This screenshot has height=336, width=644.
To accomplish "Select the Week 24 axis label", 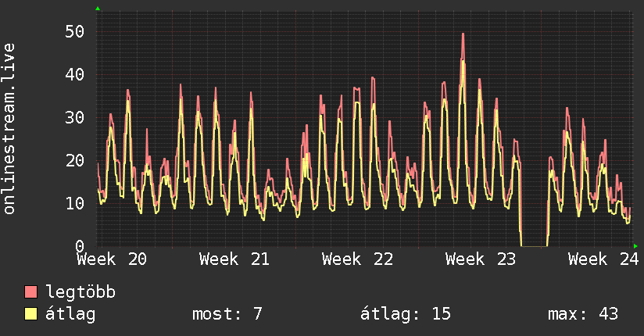I will [603, 259].
